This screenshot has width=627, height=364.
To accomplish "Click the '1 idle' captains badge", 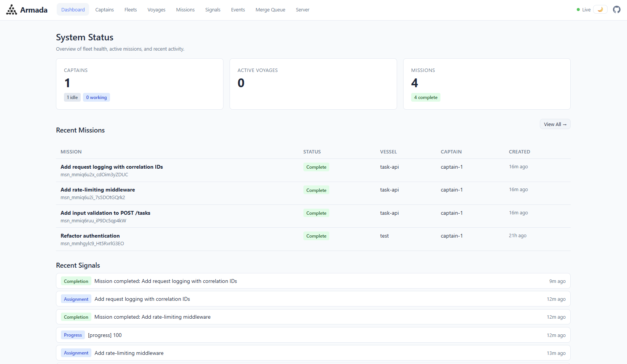I will pos(72,97).
